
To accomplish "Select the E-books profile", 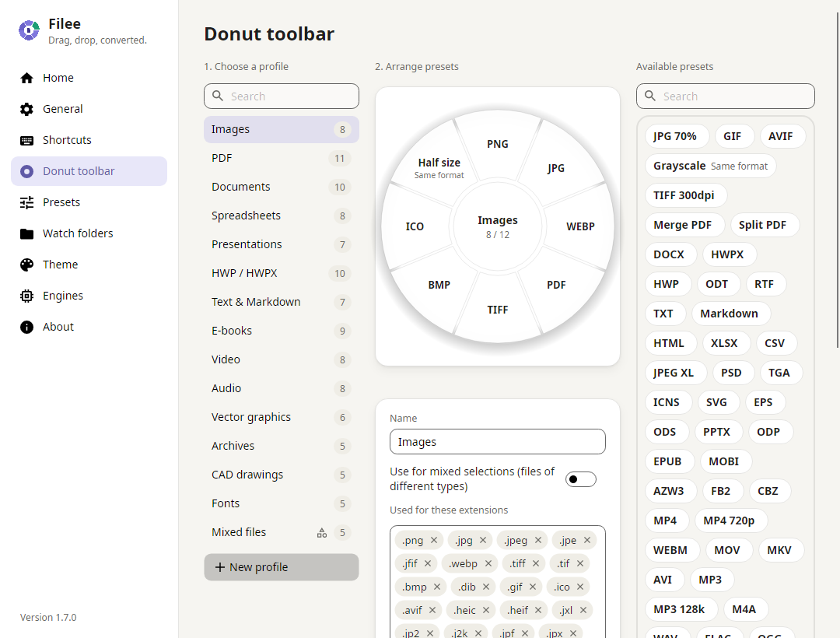I will pos(282,331).
